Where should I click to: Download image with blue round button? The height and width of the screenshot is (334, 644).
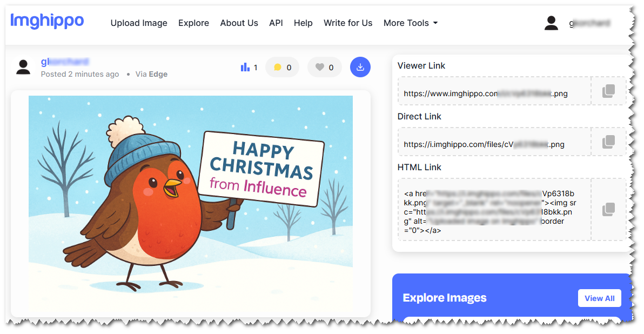pos(360,67)
